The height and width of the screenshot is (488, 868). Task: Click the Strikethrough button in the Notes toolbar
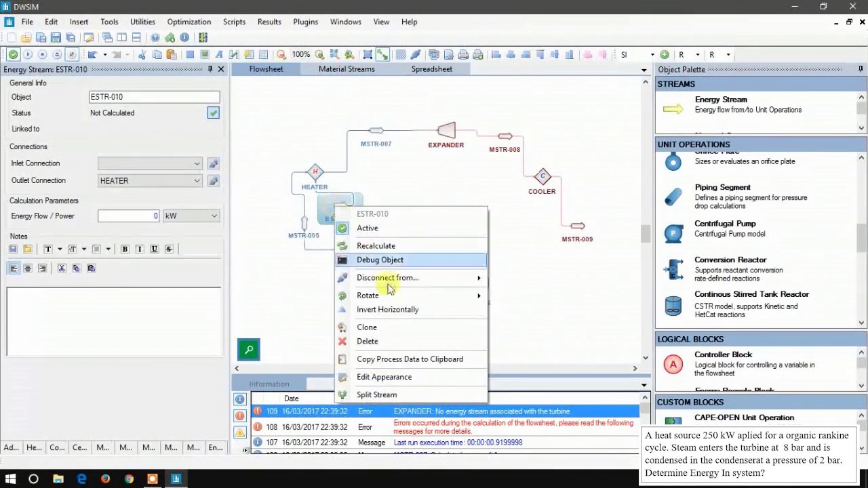pos(169,249)
